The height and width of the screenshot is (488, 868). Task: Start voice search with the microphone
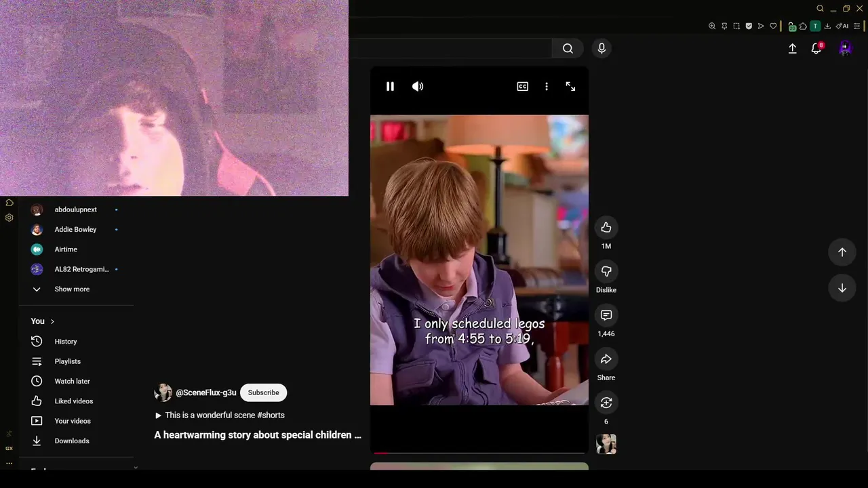(601, 48)
